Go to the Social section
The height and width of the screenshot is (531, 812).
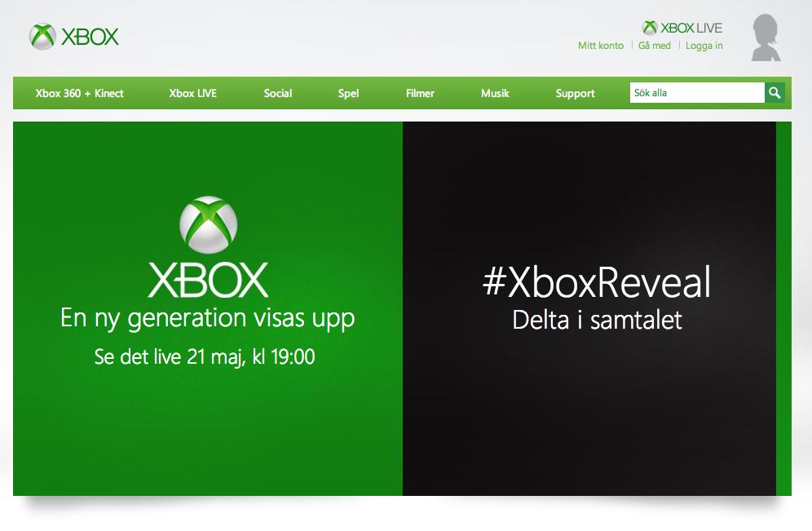click(278, 93)
